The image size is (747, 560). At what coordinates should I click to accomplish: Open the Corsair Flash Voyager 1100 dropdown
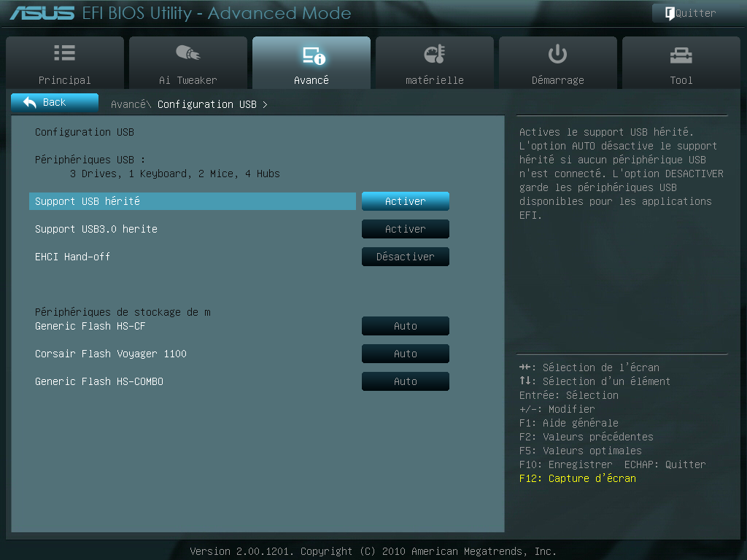[405, 354]
